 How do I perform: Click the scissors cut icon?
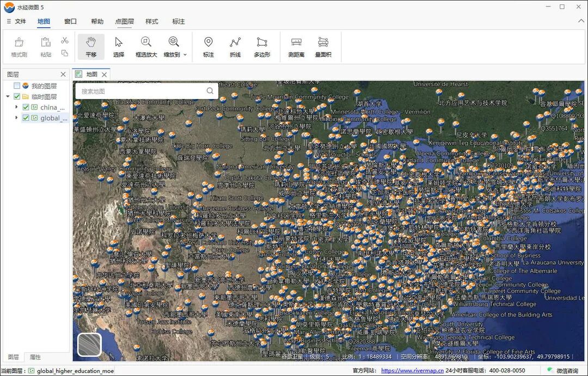pyautogui.click(x=64, y=40)
